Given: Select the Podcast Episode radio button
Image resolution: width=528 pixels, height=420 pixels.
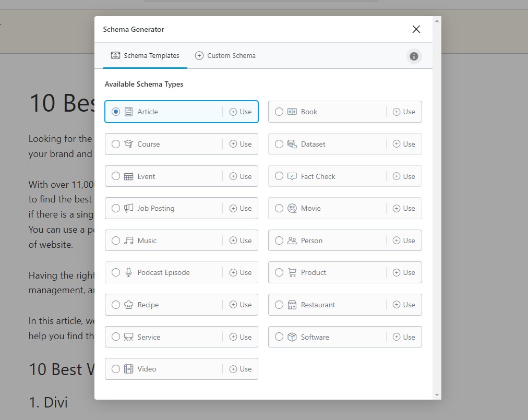Looking at the screenshot, I should pyautogui.click(x=115, y=272).
